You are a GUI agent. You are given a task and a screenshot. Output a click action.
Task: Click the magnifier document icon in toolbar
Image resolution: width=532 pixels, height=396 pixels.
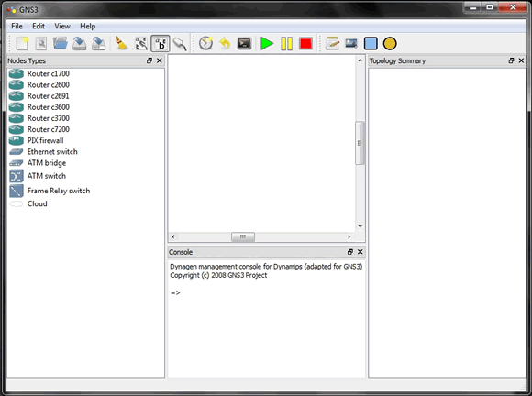[41, 44]
